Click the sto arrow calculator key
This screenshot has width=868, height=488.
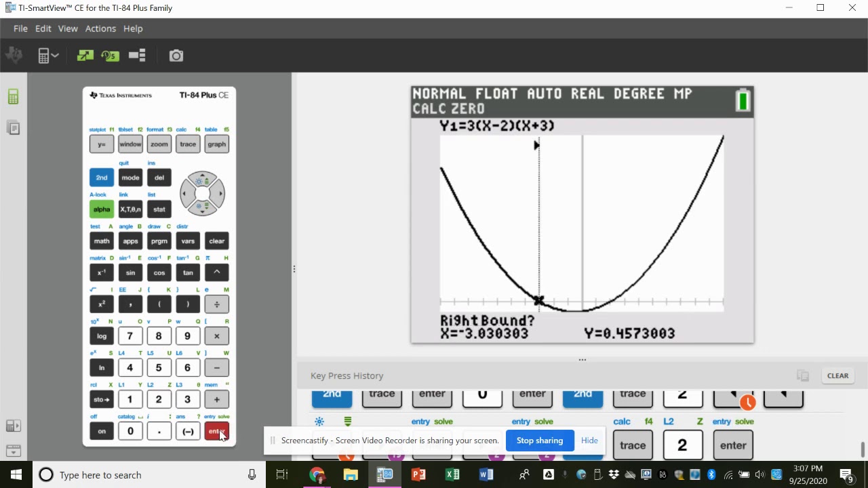[102, 399]
